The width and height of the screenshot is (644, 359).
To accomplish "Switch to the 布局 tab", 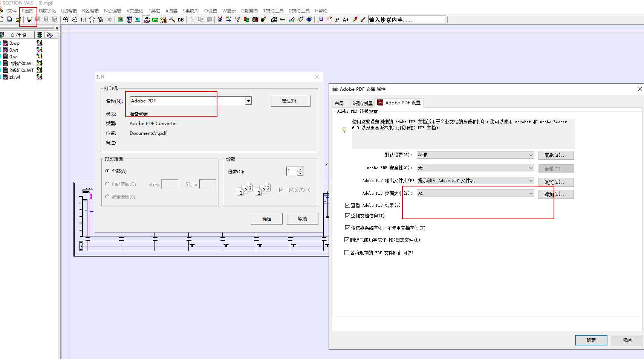I will (x=339, y=103).
